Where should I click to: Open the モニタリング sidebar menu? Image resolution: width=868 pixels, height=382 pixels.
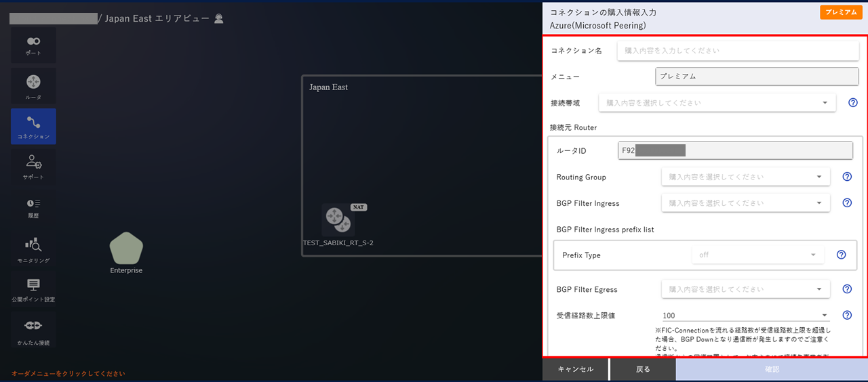pyautogui.click(x=33, y=250)
